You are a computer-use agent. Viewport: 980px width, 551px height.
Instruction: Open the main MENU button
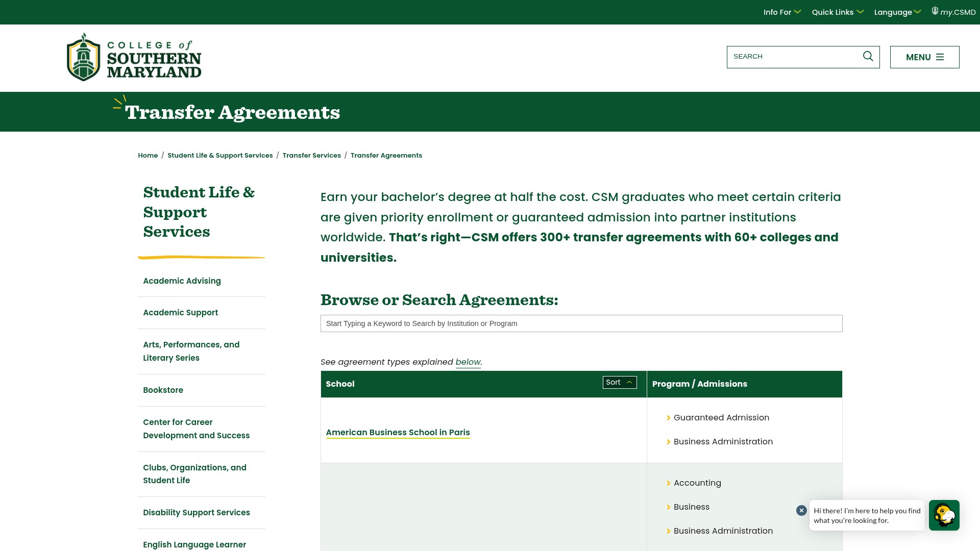point(924,57)
